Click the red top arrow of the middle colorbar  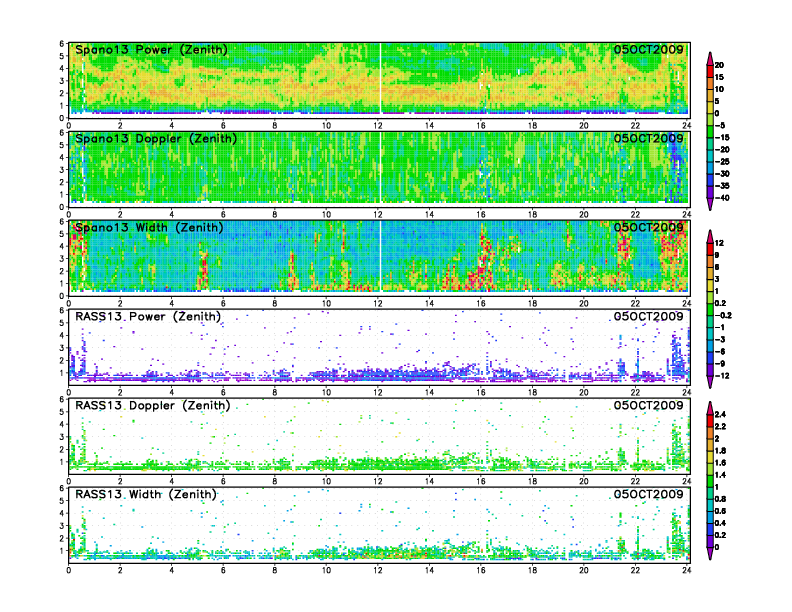(x=710, y=237)
